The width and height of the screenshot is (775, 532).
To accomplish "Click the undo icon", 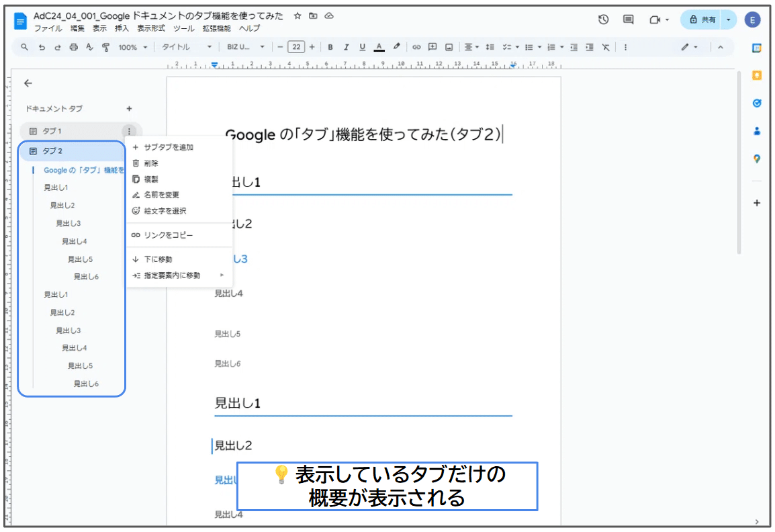I will 41,46.
